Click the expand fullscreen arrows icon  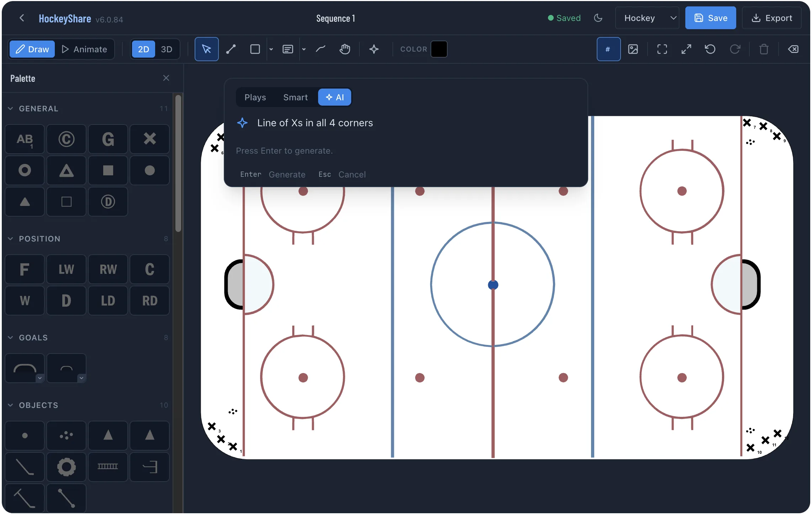coord(686,49)
